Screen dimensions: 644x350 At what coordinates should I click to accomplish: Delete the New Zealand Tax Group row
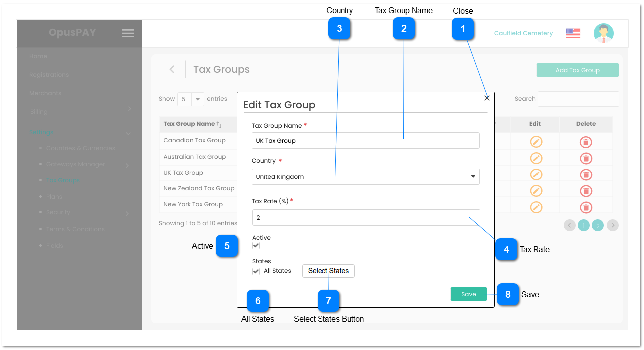pos(586,190)
